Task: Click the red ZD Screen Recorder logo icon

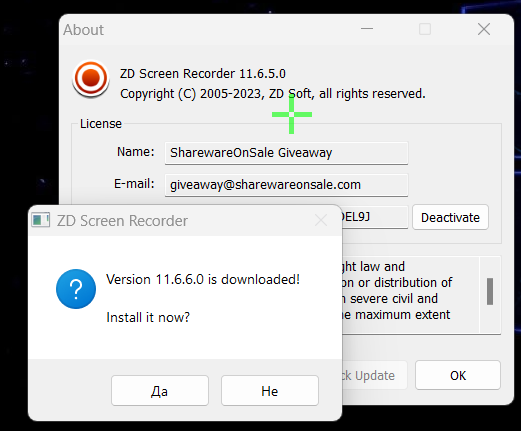Action: 91,79
